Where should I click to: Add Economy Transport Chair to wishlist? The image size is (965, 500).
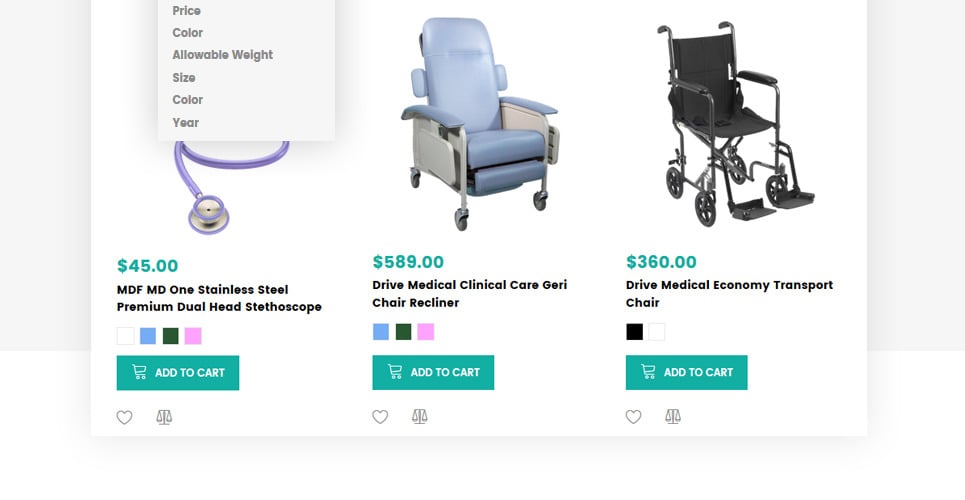[633, 417]
